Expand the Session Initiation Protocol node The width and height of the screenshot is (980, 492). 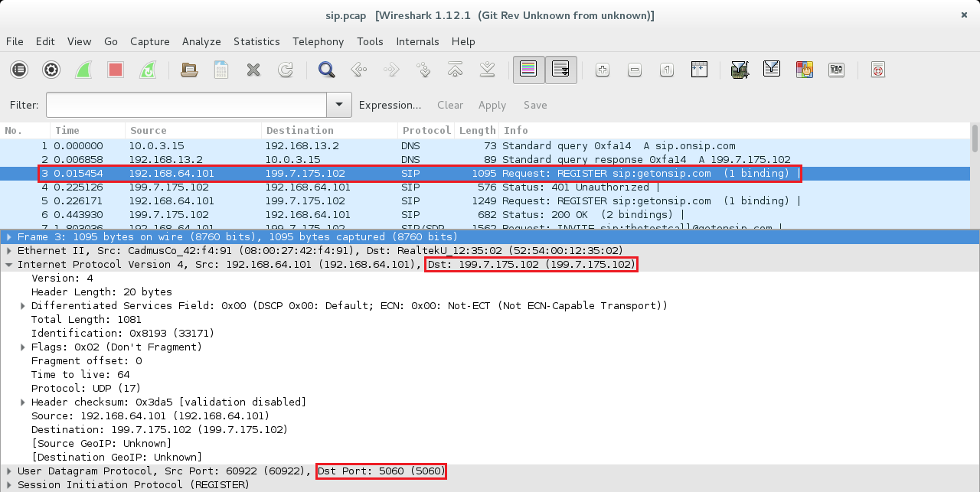click(x=9, y=485)
